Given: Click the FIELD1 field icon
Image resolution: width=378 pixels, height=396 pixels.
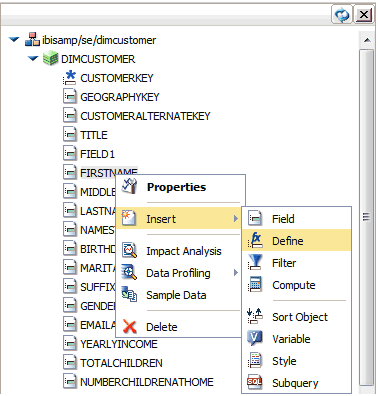Looking at the screenshot, I should pos(69,154).
